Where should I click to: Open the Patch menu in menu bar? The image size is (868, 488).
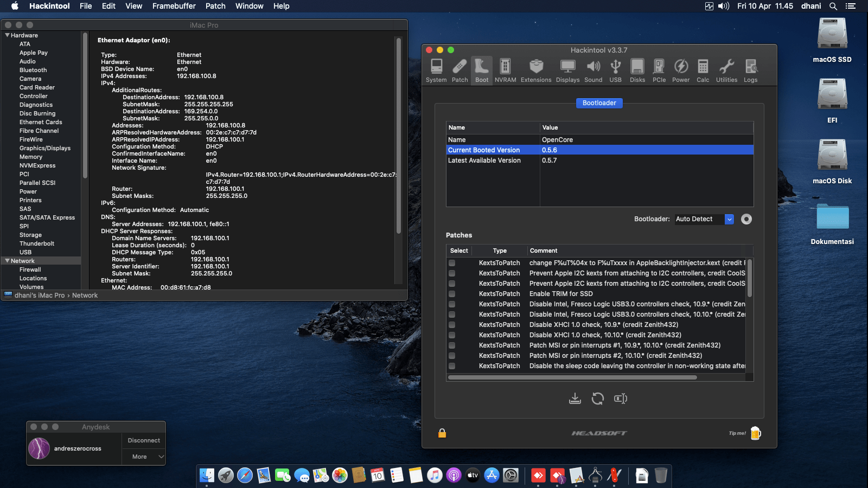click(215, 6)
